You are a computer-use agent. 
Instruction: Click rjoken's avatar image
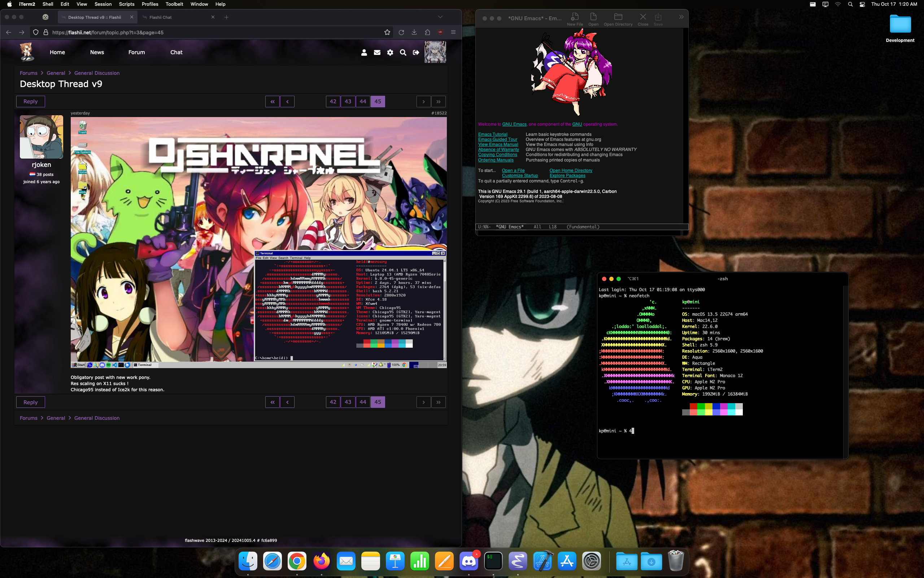pos(41,137)
